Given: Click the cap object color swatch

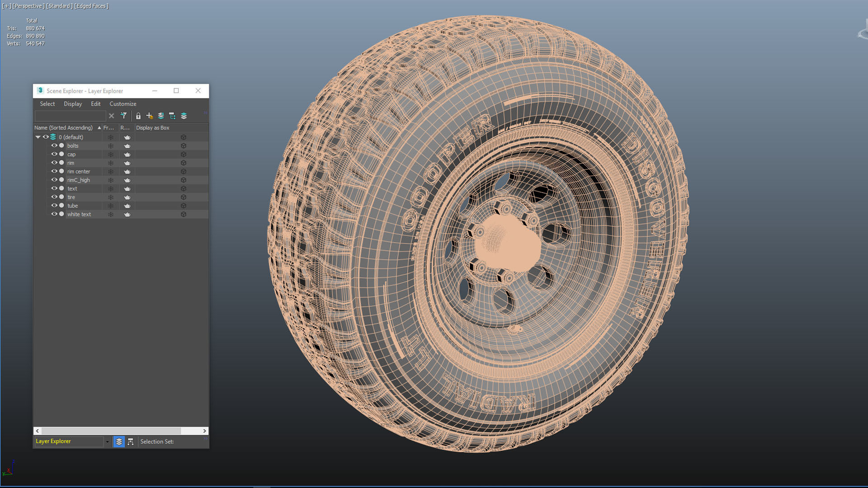Looking at the screenshot, I should (62, 154).
